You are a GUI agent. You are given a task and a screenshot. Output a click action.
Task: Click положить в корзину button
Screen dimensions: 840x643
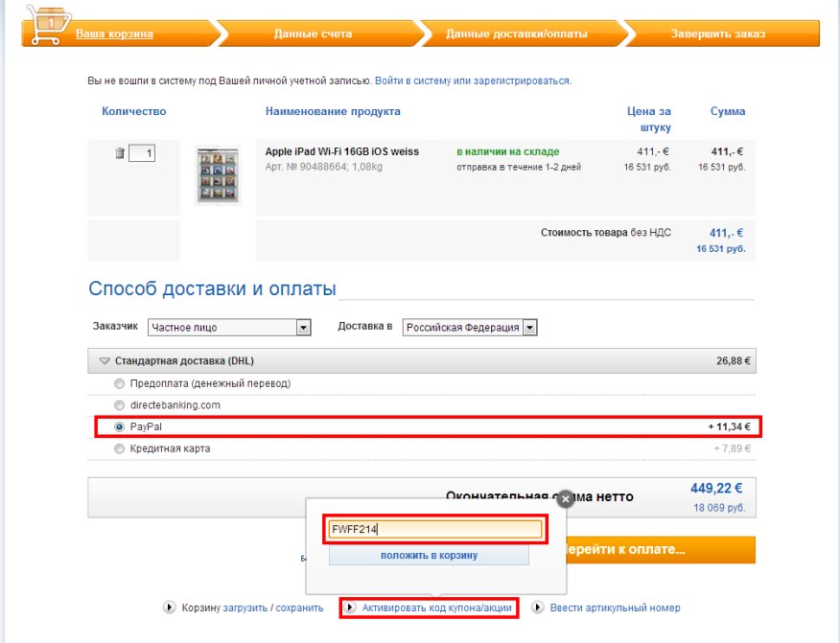point(429,555)
